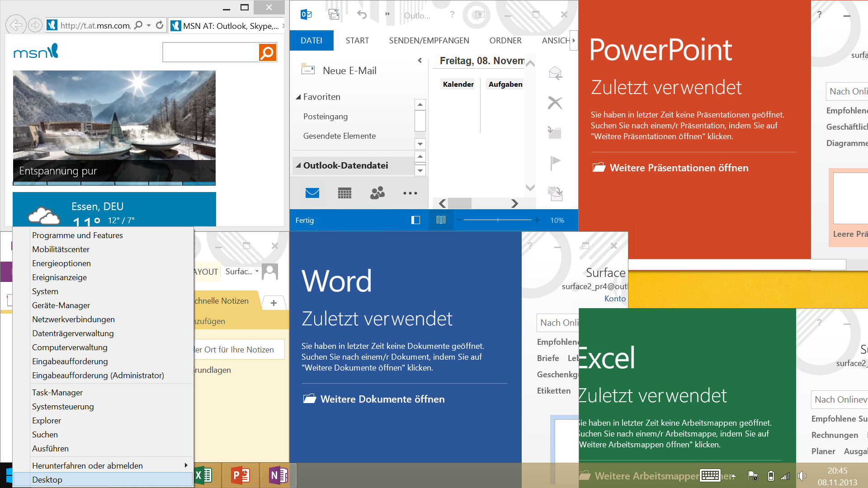Screen dimensions: 868x488
Task: Click the Outlook mail envelope icon
Action: (x=312, y=193)
